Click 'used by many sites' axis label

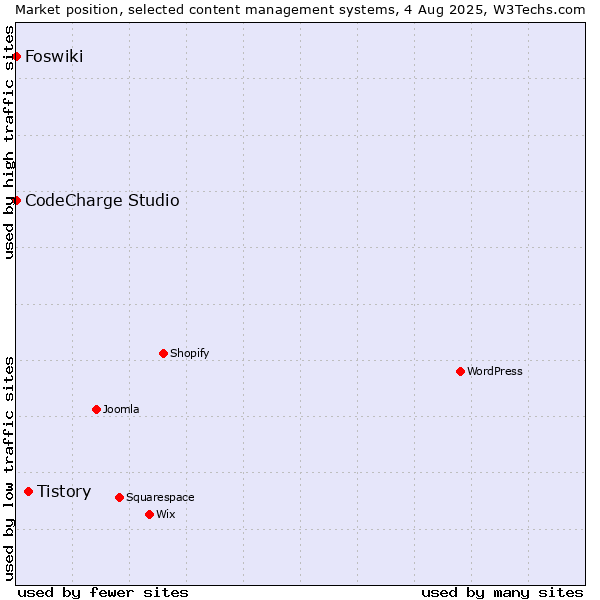(502, 593)
